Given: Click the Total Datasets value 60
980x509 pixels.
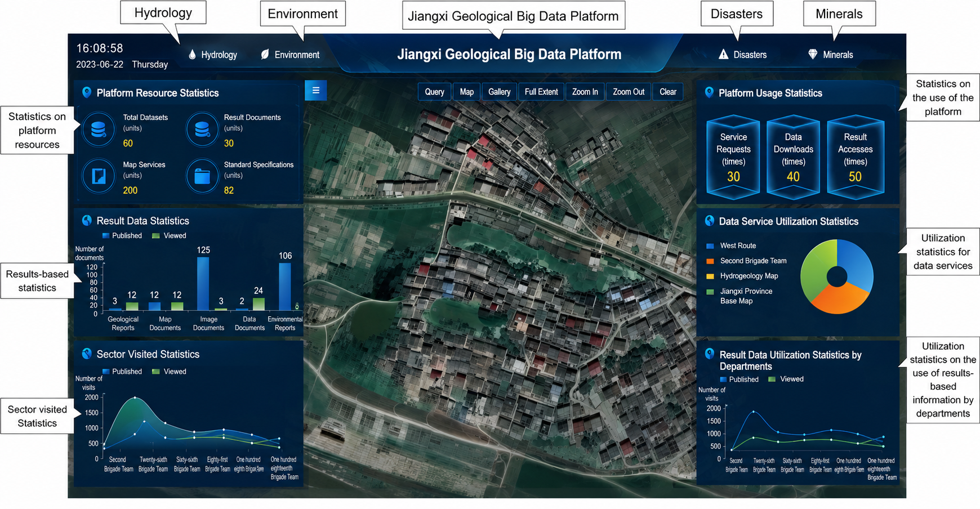Looking at the screenshot, I should tap(128, 144).
